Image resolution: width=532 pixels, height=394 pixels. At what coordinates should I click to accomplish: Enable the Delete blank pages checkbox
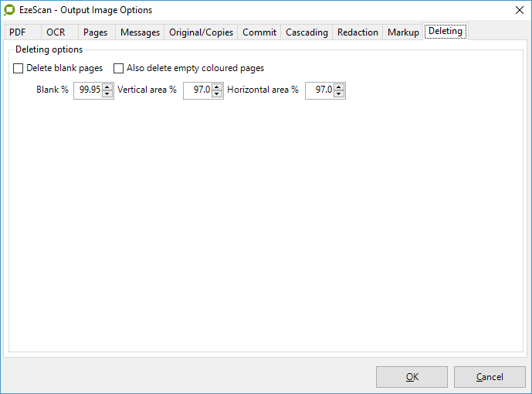pyautogui.click(x=19, y=69)
